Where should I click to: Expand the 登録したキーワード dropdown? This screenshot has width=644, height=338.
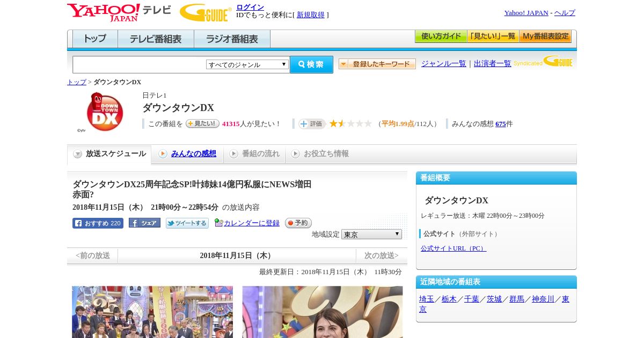point(377,64)
